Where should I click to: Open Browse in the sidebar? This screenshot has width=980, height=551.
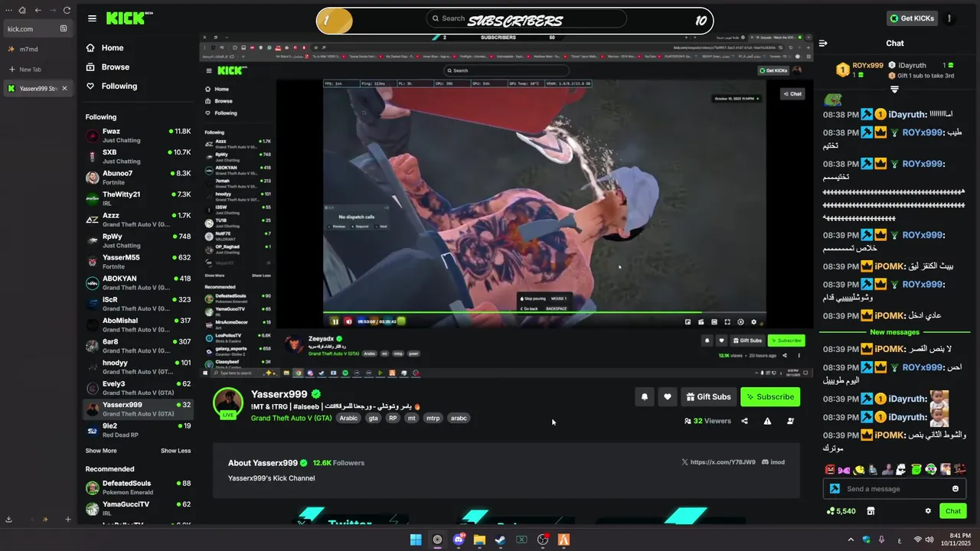click(x=115, y=67)
